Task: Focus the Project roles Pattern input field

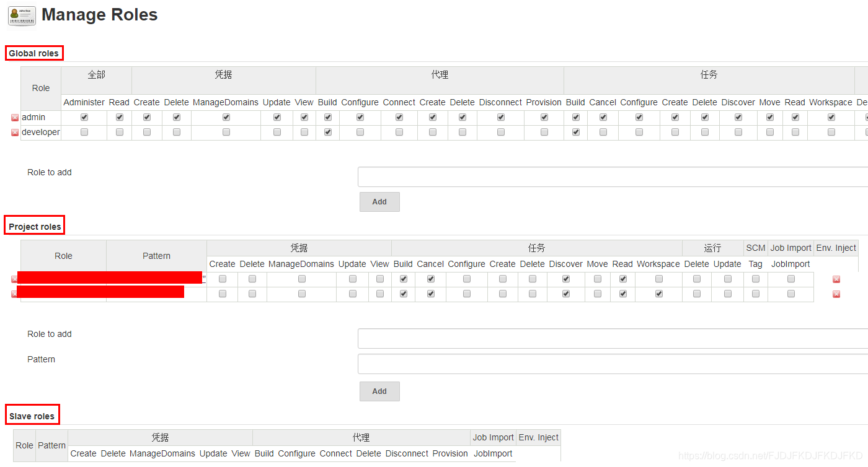Action: coord(613,364)
